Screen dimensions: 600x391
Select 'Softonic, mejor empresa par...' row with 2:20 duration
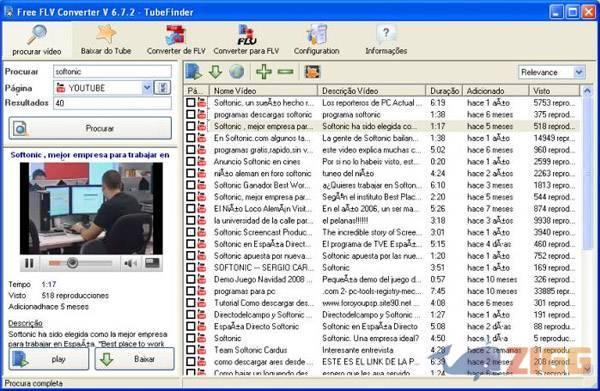point(383,197)
